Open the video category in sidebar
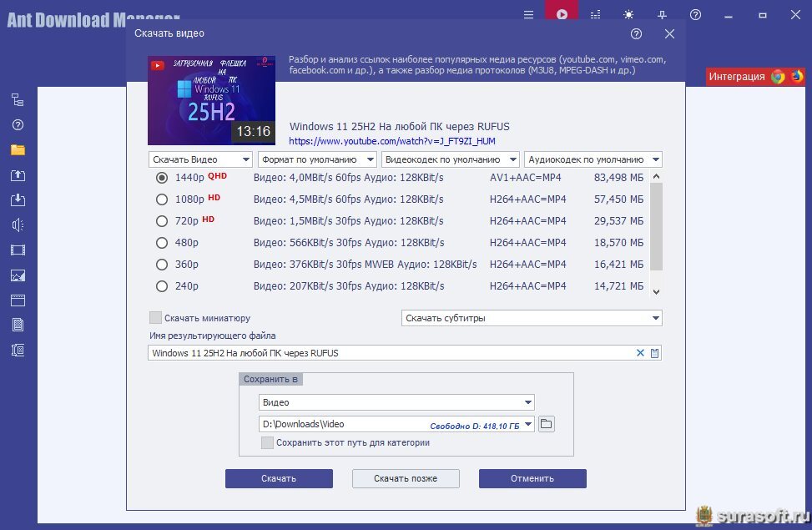Screen dimensions: 812x530 tap(18, 250)
